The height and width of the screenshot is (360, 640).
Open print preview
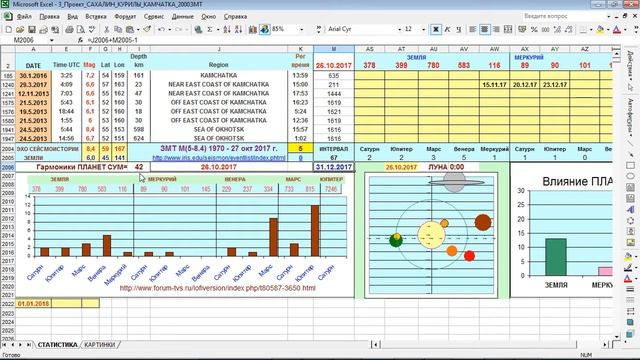(x=80, y=29)
